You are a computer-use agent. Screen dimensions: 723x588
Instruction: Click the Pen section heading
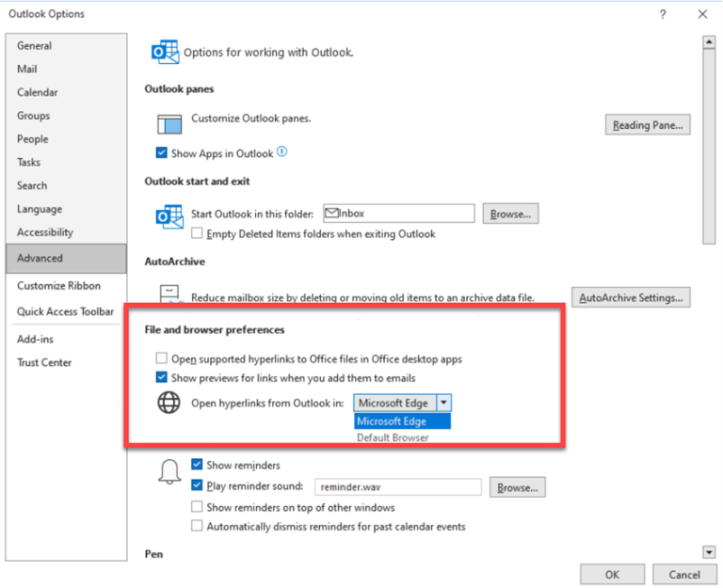pyautogui.click(x=153, y=554)
